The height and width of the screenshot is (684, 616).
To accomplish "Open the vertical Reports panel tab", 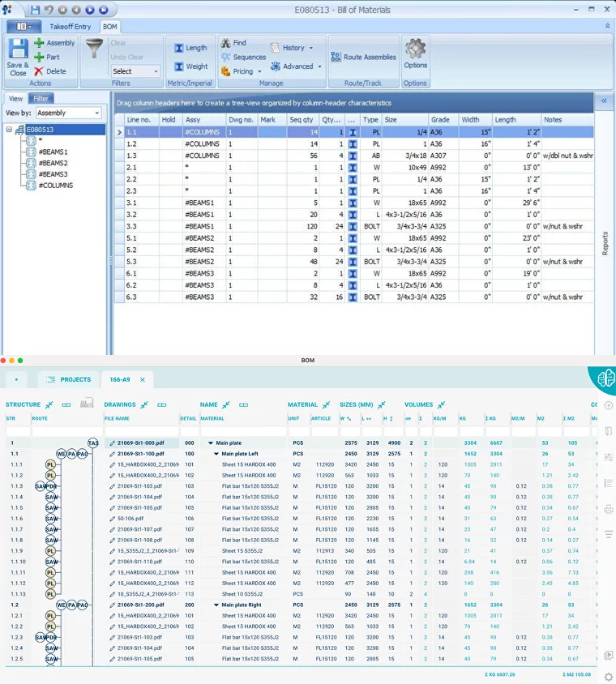I will click(x=605, y=243).
